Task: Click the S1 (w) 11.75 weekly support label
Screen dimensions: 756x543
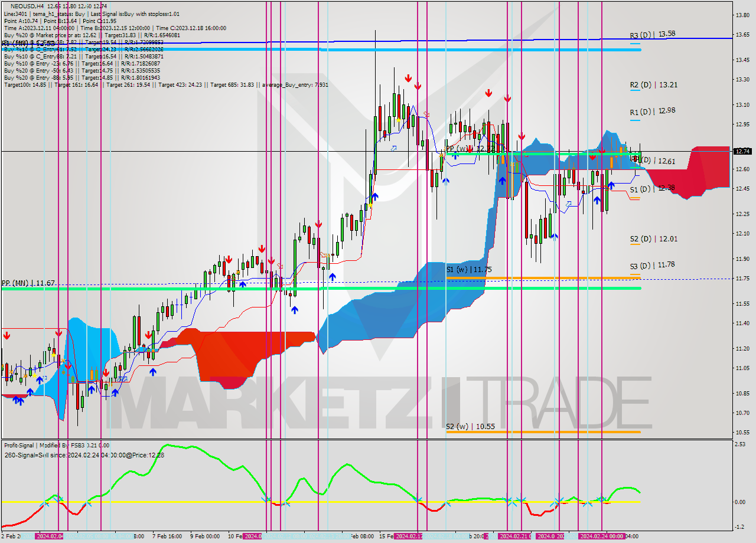Action: (x=469, y=269)
